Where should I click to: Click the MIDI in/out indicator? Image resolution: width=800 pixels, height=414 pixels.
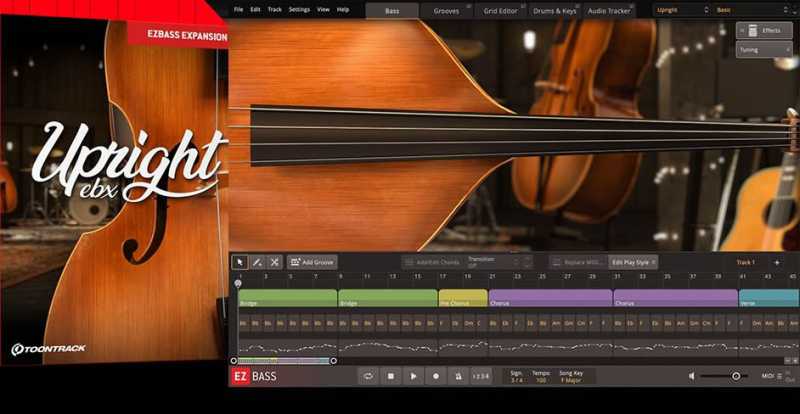pos(778,376)
